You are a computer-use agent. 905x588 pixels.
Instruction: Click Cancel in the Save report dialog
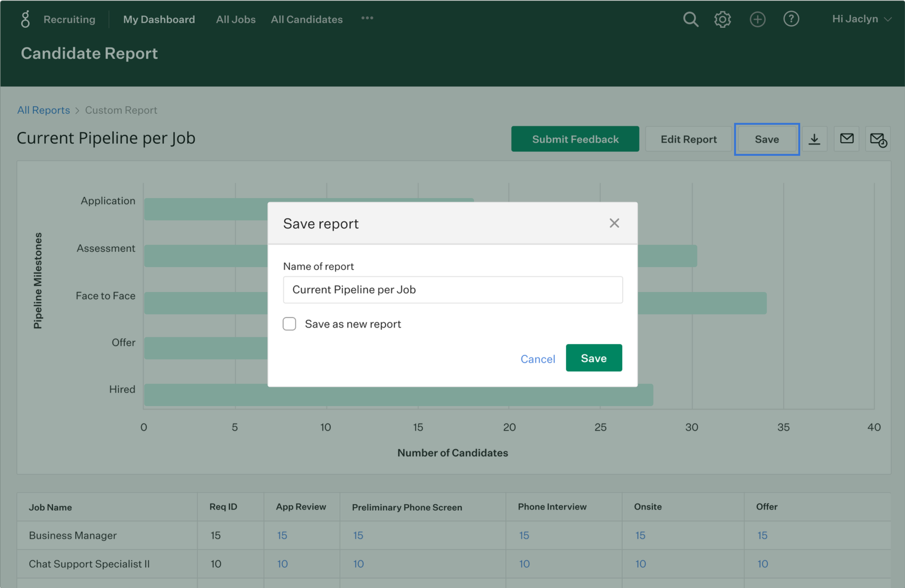click(x=538, y=359)
